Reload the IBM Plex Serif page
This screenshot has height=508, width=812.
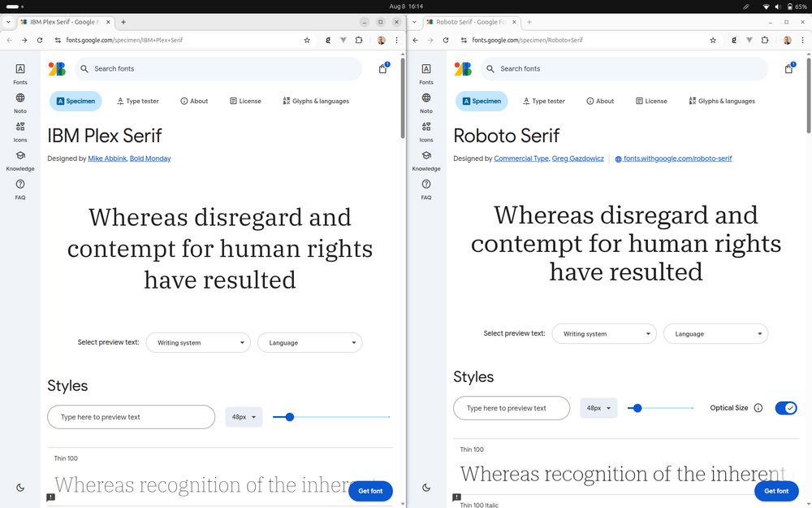click(40, 40)
